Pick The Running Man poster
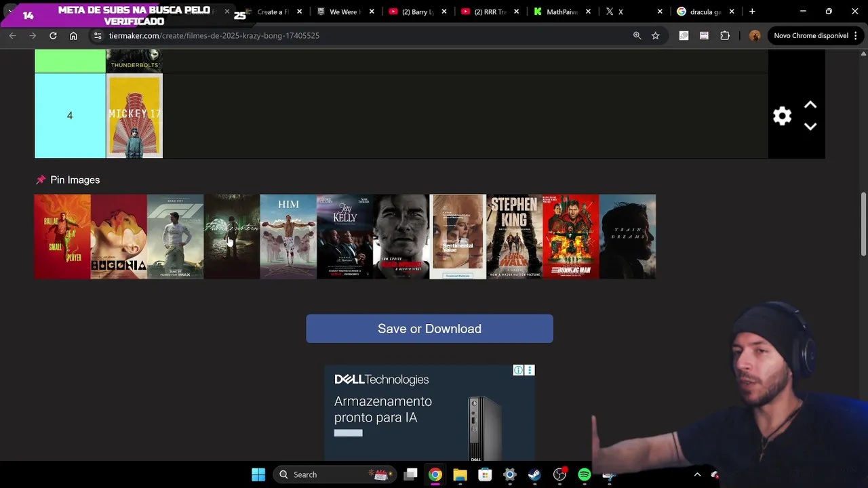868x488 pixels. [571, 237]
